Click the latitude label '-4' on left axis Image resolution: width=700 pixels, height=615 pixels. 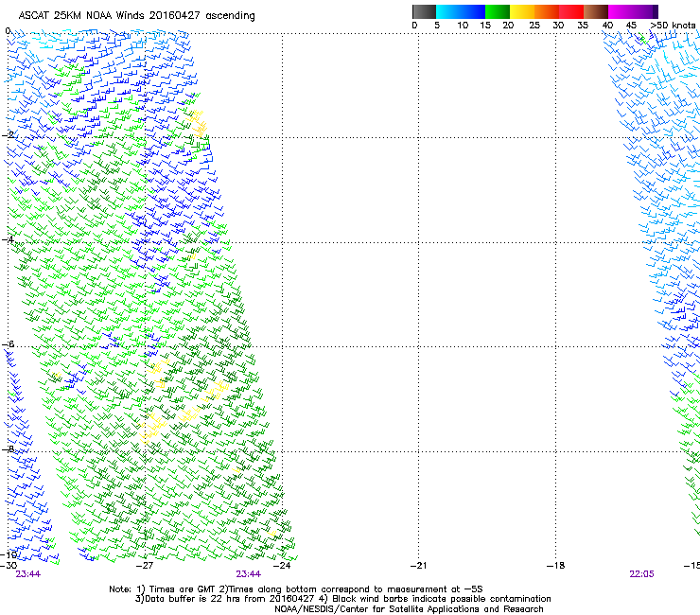point(9,239)
